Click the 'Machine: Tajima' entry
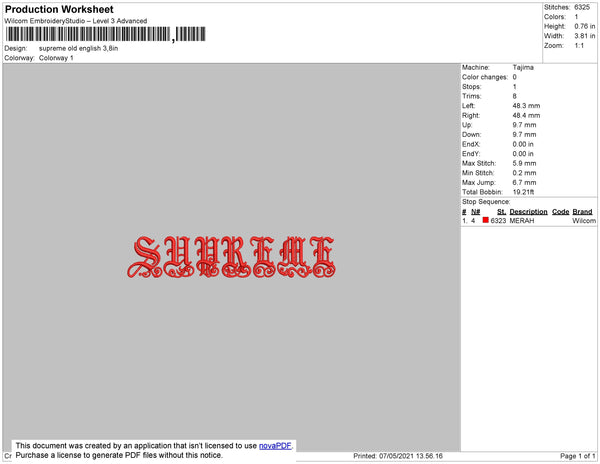600x464 pixels. tap(497, 67)
